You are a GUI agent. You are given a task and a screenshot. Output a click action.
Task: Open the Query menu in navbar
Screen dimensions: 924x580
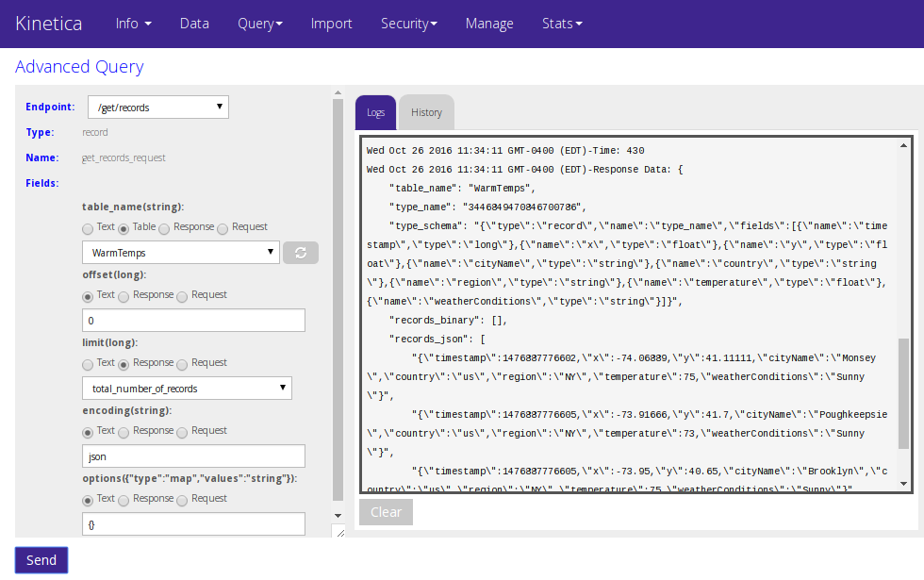[x=260, y=24]
